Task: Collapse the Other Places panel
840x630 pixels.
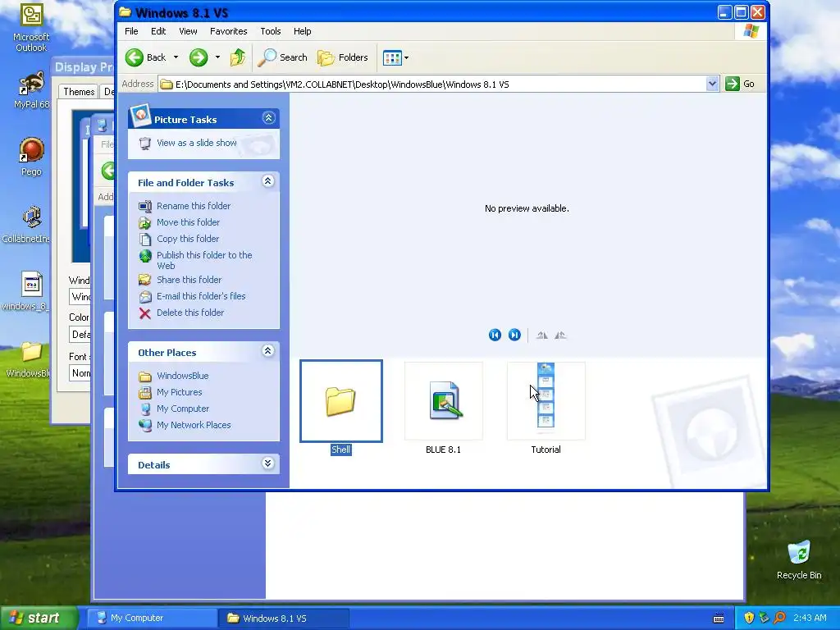Action: point(268,351)
